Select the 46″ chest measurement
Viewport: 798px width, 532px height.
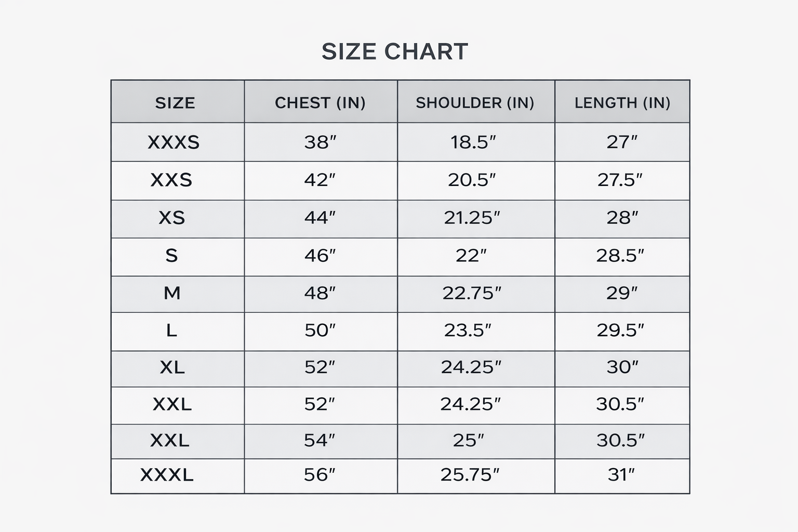pyautogui.click(x=320, y=256)
